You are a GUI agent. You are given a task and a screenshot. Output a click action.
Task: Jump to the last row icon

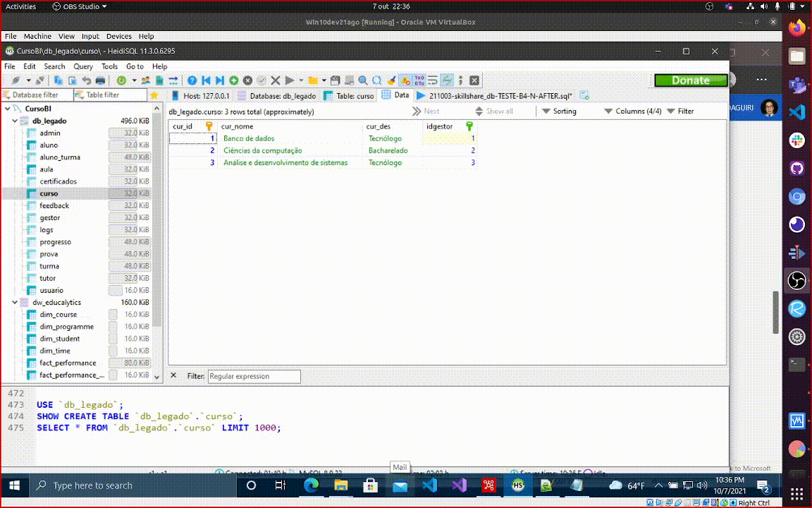[220, 80]
